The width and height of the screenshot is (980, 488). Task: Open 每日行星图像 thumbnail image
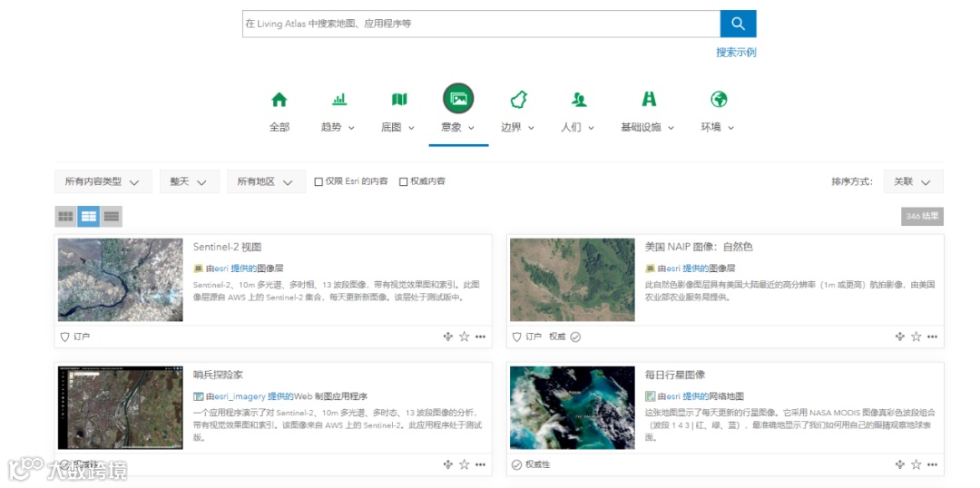[573, 407]
